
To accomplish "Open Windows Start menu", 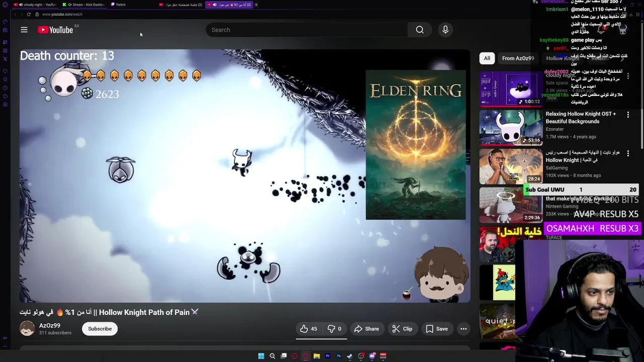I will pyautogui.click(x=261, y=356).
